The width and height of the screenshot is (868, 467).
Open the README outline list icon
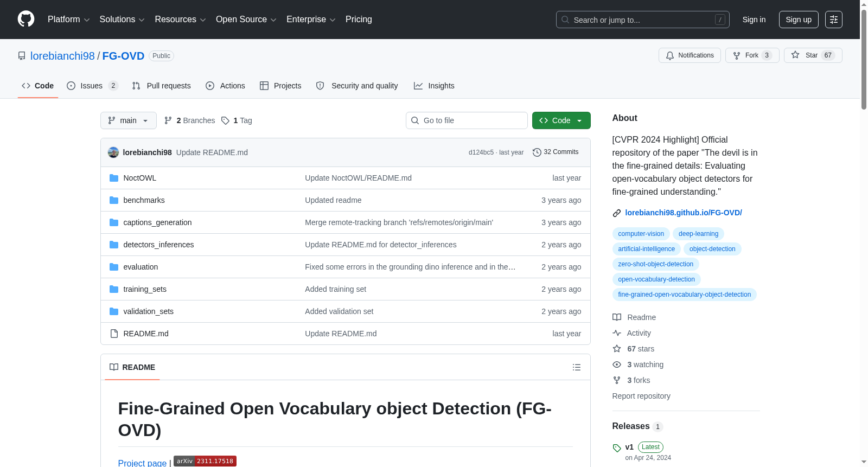(x=577, y=367)
